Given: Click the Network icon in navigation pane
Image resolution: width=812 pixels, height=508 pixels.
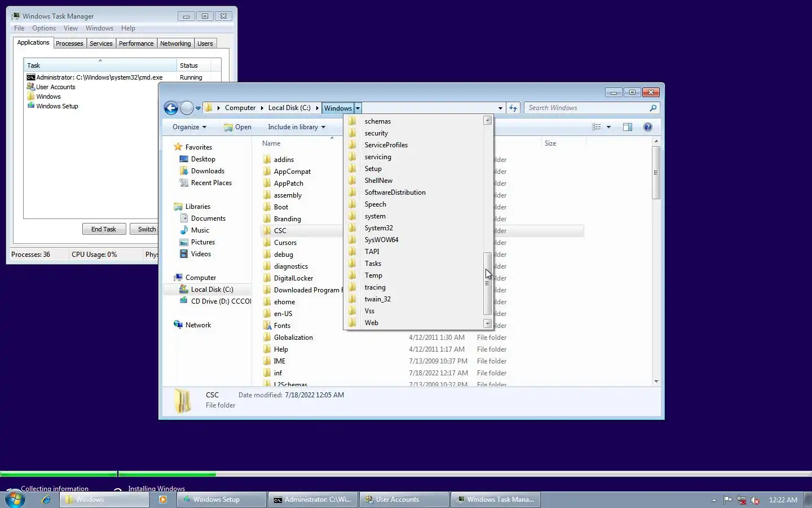Looking at the screenshot, I should 178,325.
